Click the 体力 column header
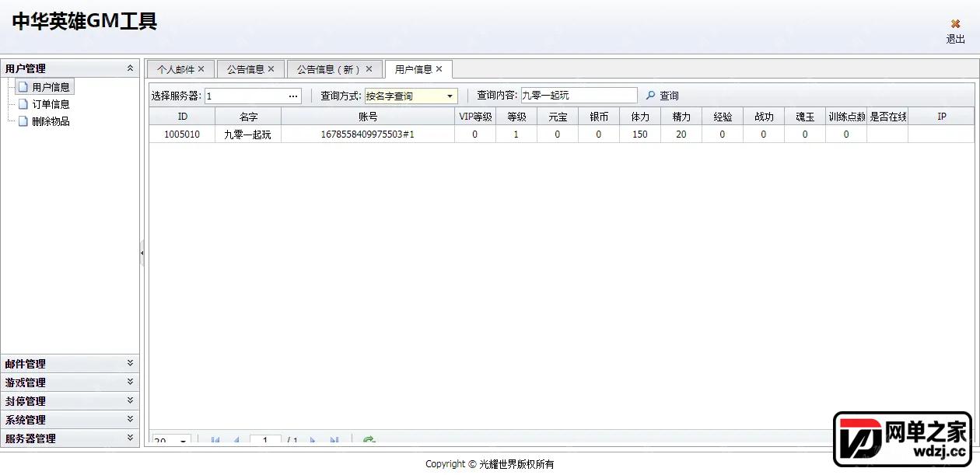This screenshot has width=980, height=475. tap(640, 117)
